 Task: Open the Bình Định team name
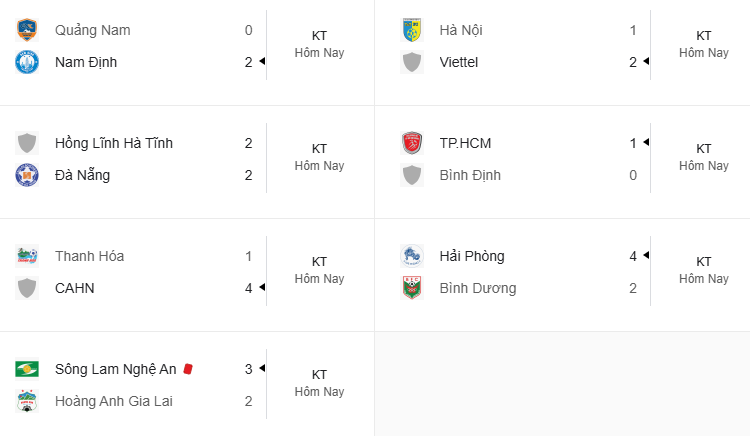pyautogui.click(x=470, y=175)
